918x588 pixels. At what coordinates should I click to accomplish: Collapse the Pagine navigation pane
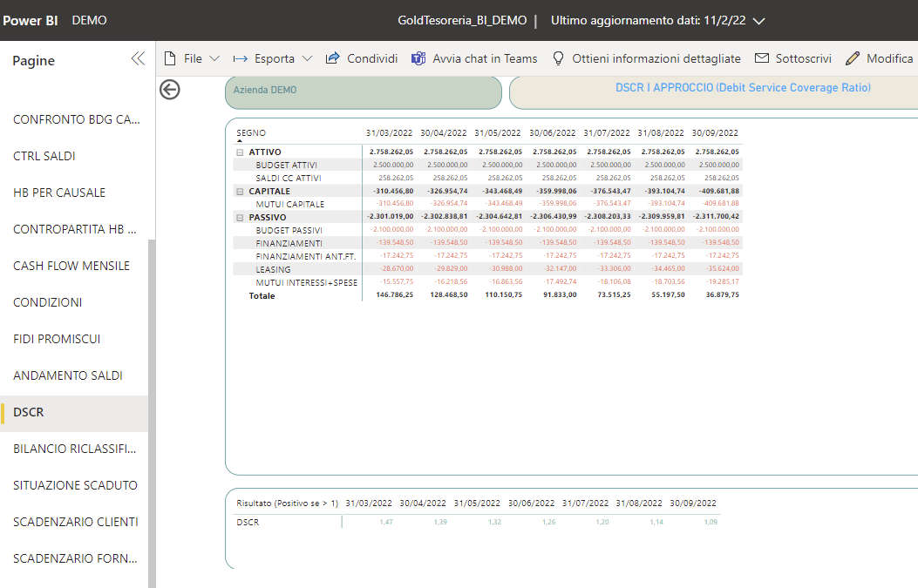click(138, 58)
